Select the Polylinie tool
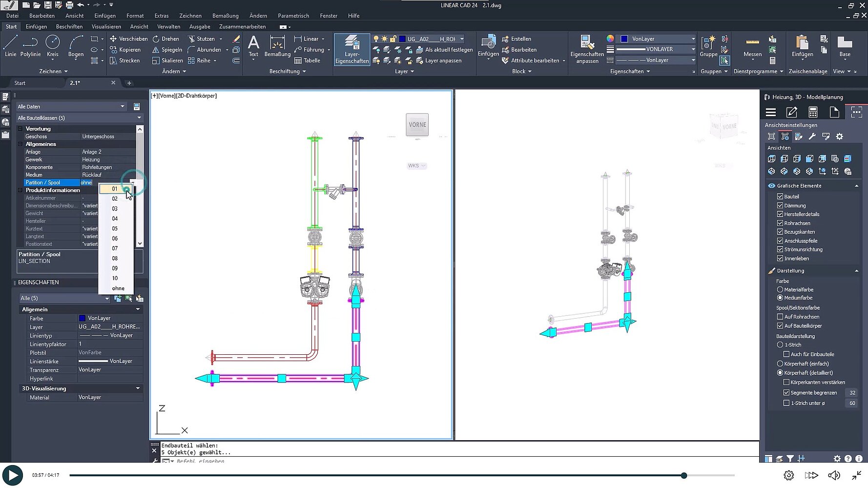Screen dimensions: 868x488 (30, 46)
